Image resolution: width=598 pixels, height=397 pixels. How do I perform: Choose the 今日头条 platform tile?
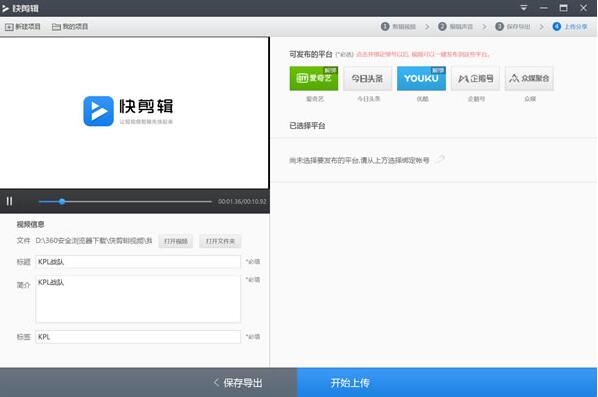point(368,78)
